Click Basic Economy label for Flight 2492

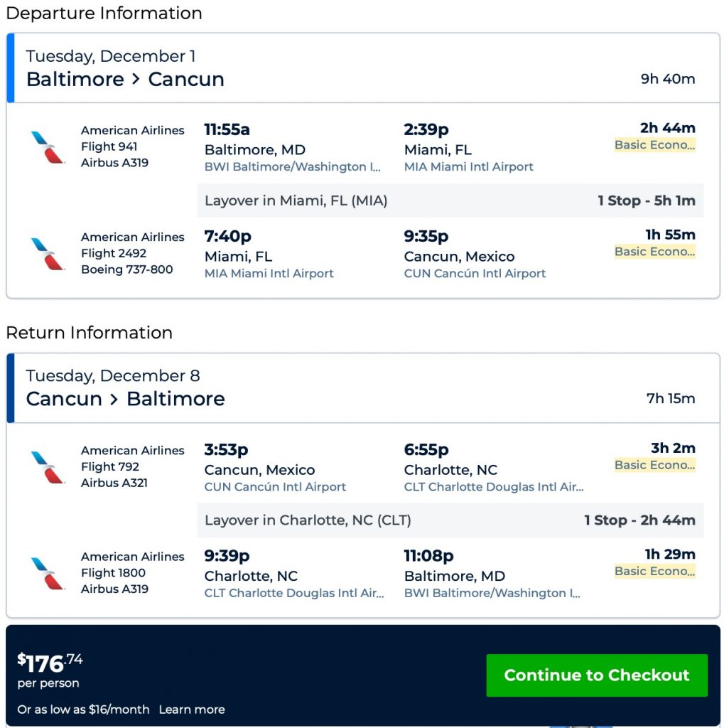coord(654,252)
